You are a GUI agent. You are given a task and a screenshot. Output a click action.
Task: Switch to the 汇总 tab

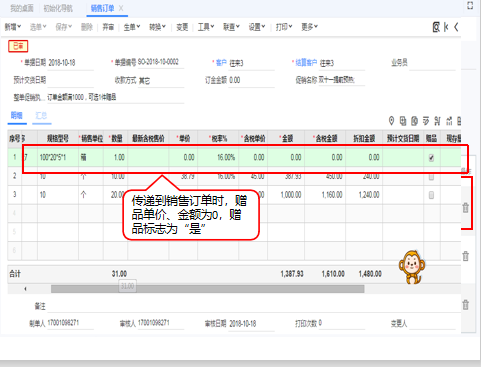click(x=41, y=116)
